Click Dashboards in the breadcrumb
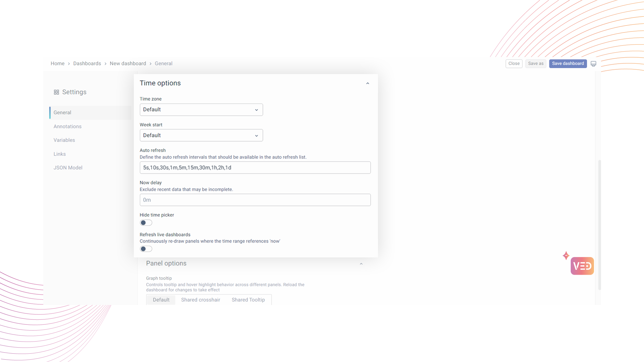 click(87, 64)
